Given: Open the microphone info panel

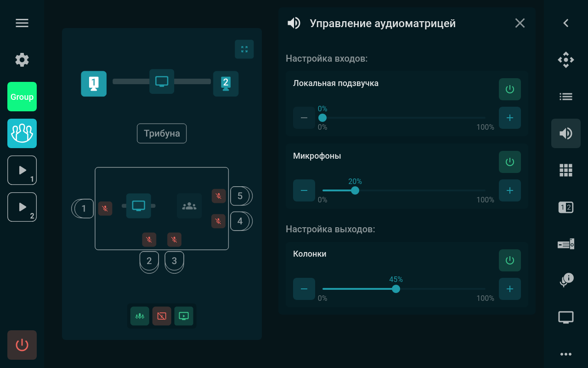Looking at the screenshot, I should click(566, 280).
